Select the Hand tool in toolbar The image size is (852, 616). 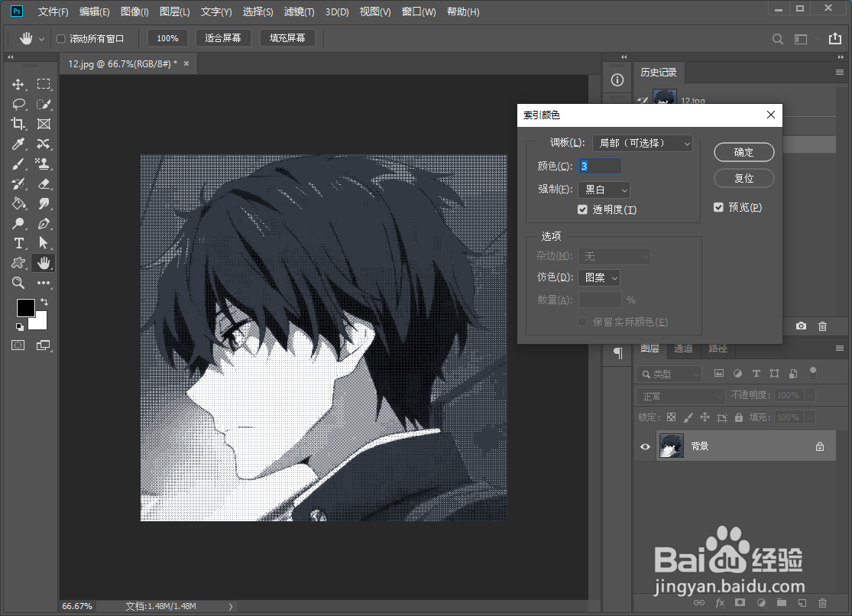[x=44, y=263]
